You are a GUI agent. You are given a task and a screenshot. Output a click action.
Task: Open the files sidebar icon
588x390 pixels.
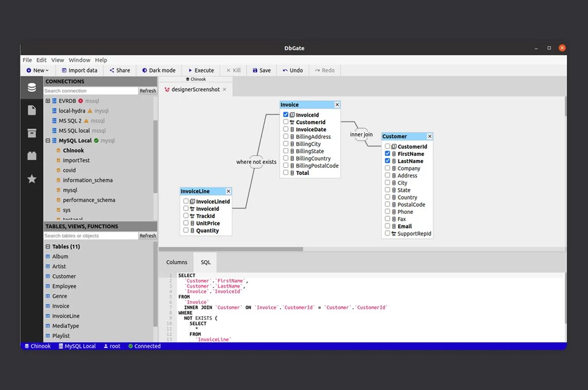coord(32,110)
